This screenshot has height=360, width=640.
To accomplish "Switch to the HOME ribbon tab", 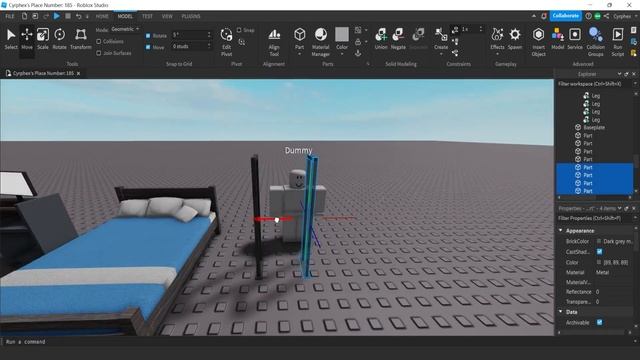I will [102, 16].
